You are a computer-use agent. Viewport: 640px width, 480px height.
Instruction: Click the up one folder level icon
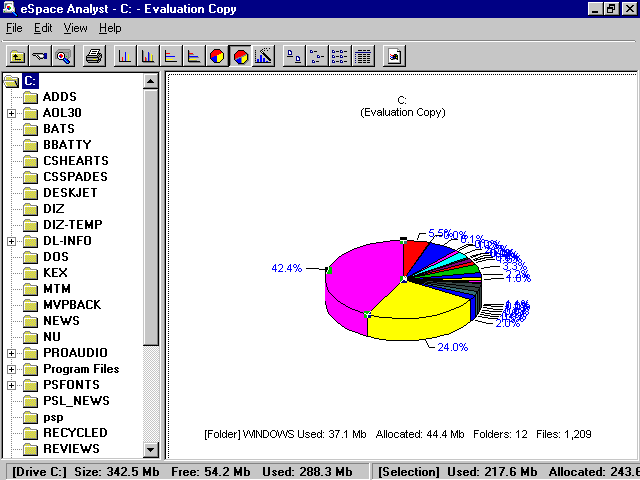click(17, 56)
